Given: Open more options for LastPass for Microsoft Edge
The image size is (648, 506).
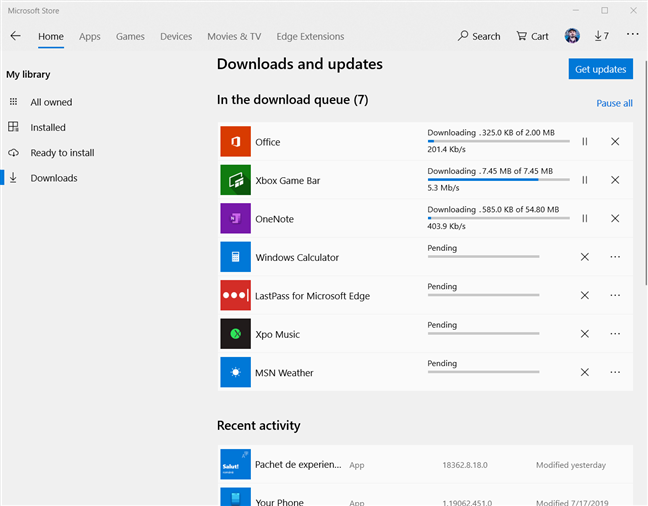Looking at the screenshot, I should click(615, 295).
